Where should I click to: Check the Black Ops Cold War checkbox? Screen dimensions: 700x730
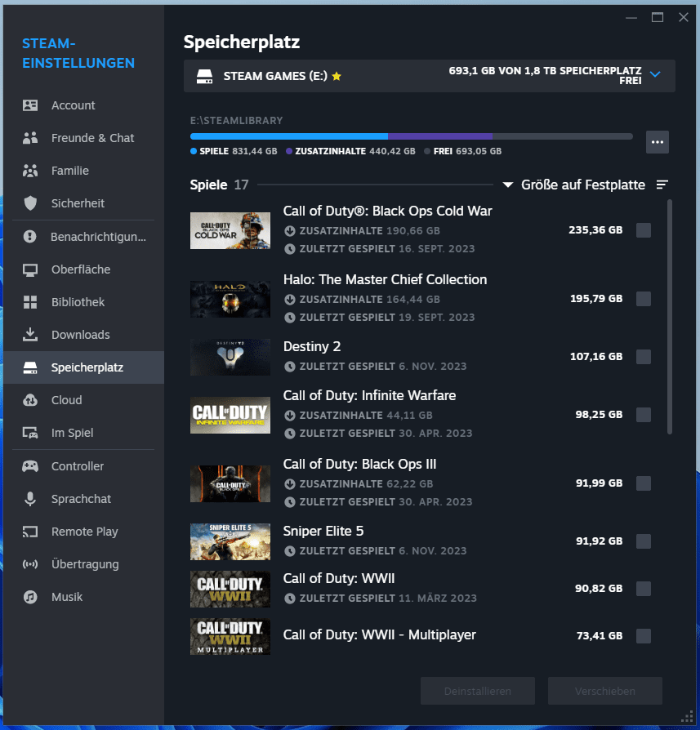pos(643,230)
